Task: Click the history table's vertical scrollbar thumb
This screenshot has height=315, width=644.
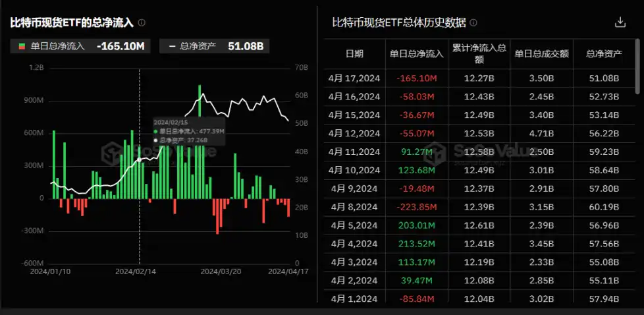Action: point(638,66)
